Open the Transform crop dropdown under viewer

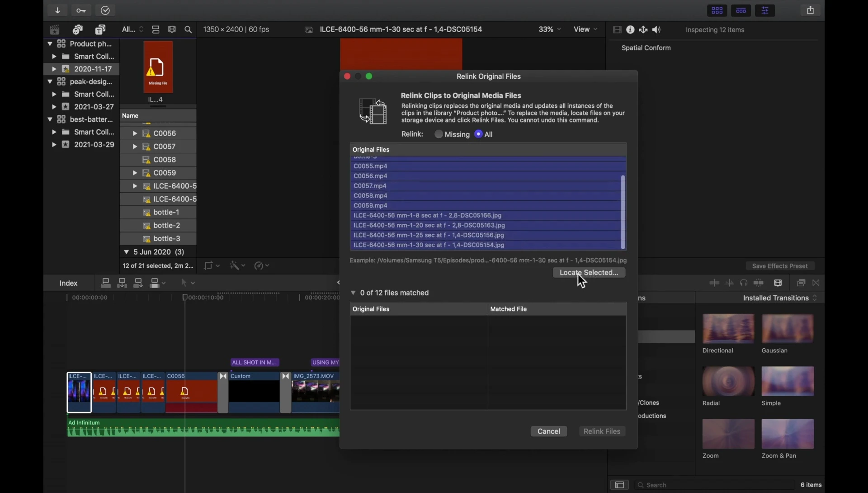(x=212, y=266)
